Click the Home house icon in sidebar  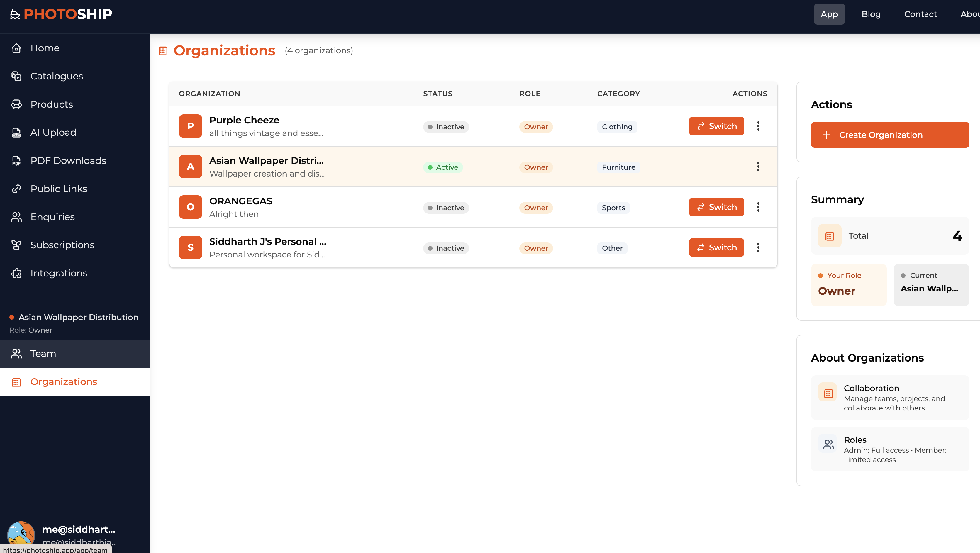point(16,48)
